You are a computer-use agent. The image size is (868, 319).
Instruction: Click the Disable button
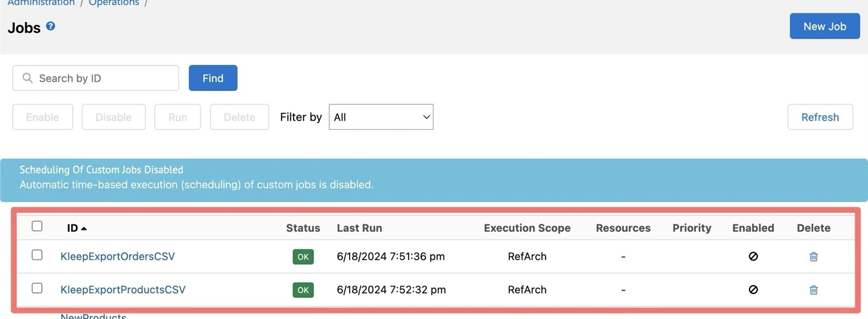[x=114, y=117]
